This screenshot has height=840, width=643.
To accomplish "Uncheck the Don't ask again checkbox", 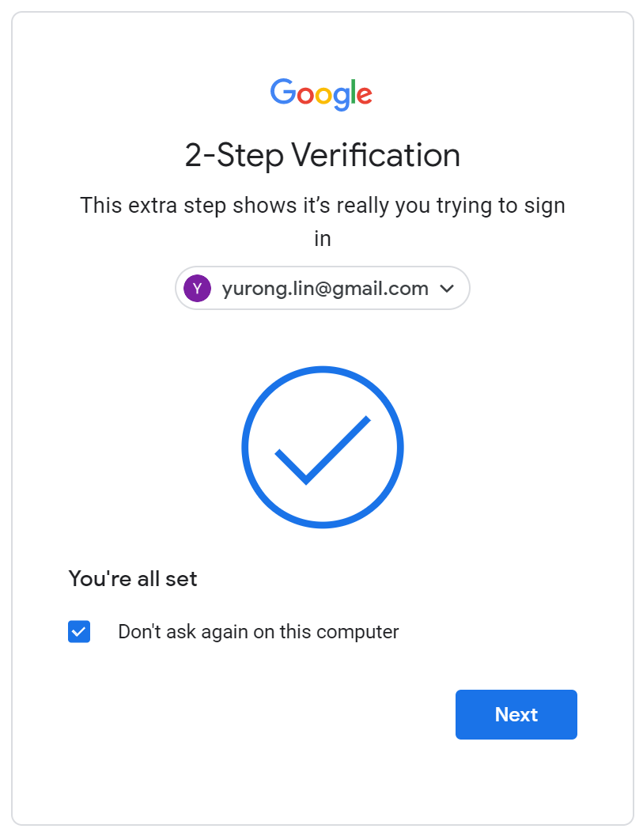I will pos(79,632).
